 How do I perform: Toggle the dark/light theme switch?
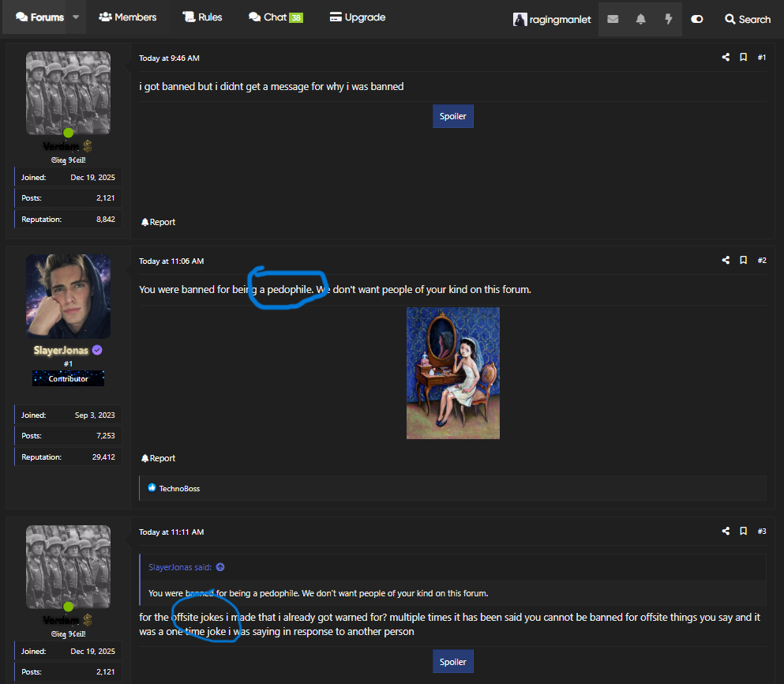click(x=696, y=19)
